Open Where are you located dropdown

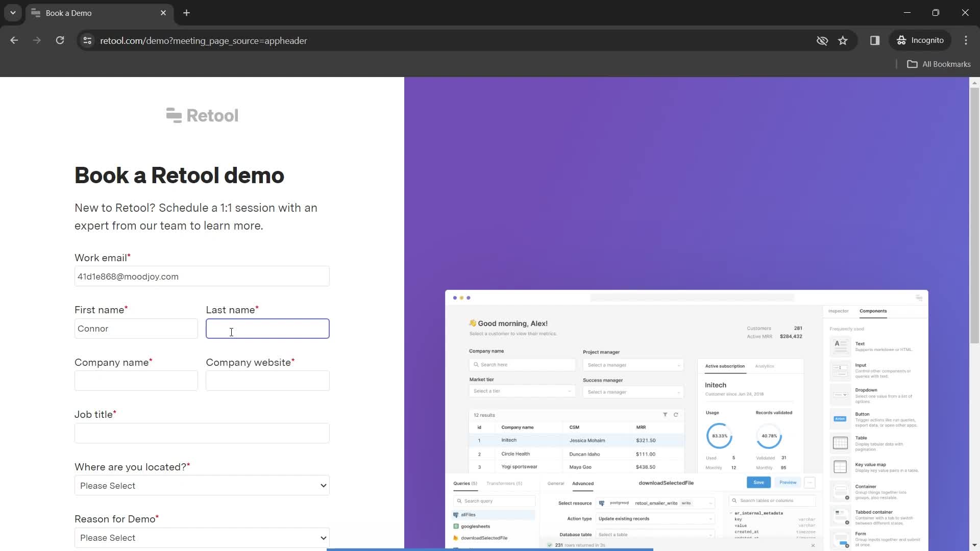(x=202, y=486)
